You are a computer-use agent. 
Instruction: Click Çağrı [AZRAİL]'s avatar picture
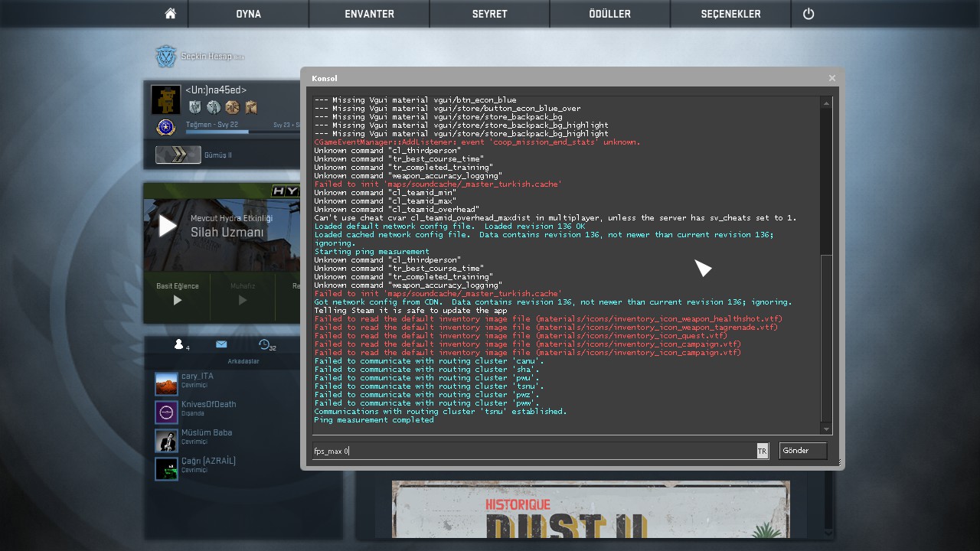point(166,469)
